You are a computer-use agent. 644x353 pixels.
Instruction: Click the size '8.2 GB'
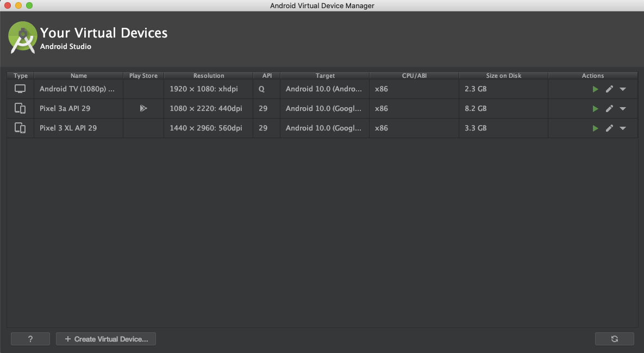click(x=476, y=108)
